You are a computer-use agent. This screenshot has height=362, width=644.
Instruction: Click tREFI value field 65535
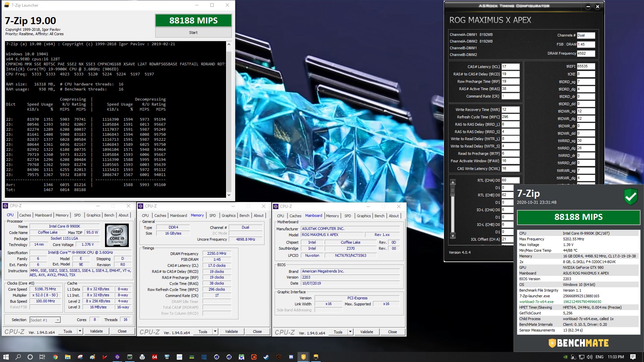coord(586,66)
